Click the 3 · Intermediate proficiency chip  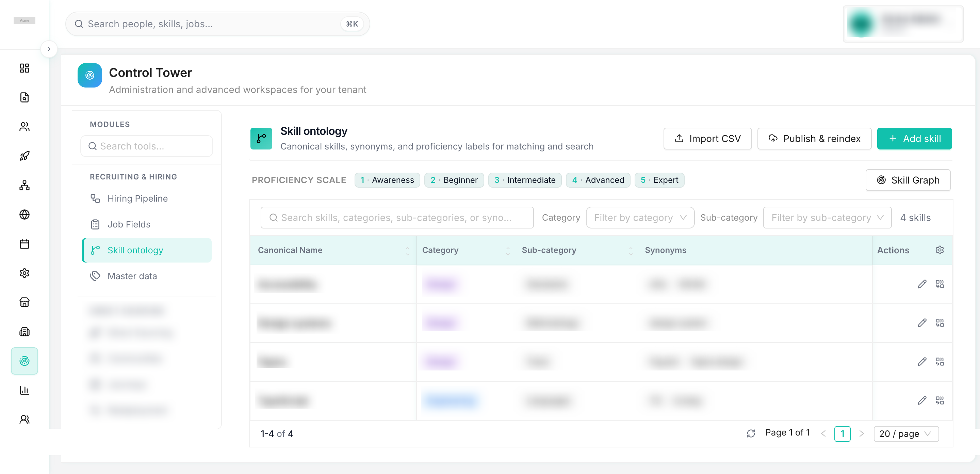tap(525, 180)
